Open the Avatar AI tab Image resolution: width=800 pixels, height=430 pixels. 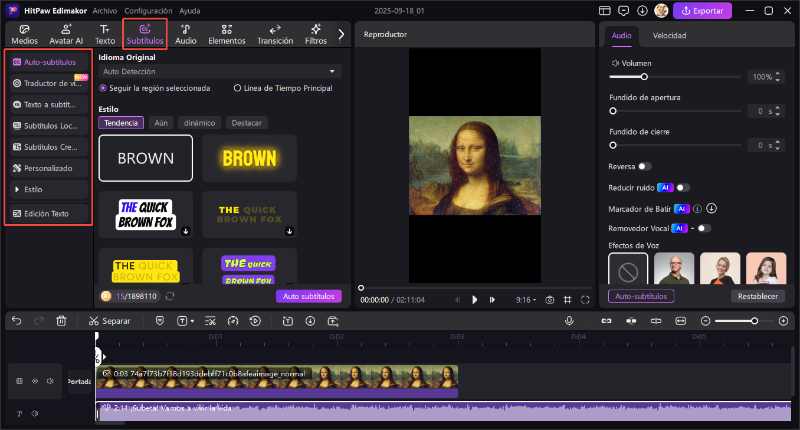tap(66, 34)
